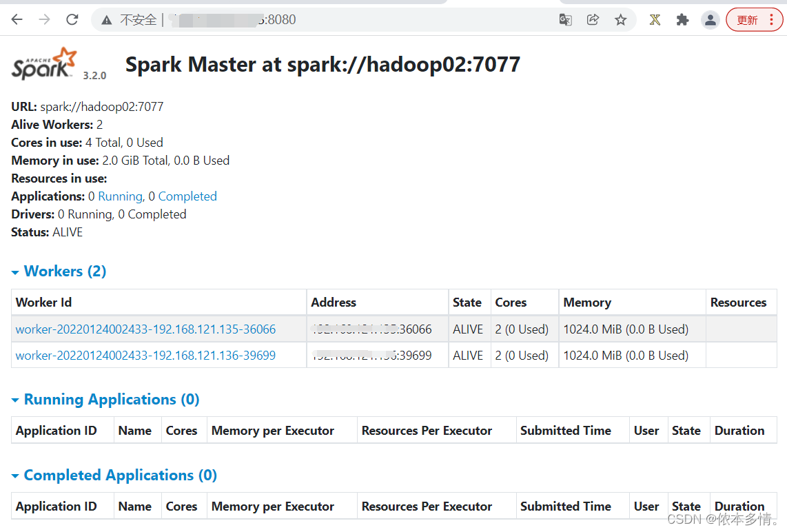Image resolution: width=787 pixels, height=532 pixels.
Task: Go forward to the next page
Action: tap(45, 19)
